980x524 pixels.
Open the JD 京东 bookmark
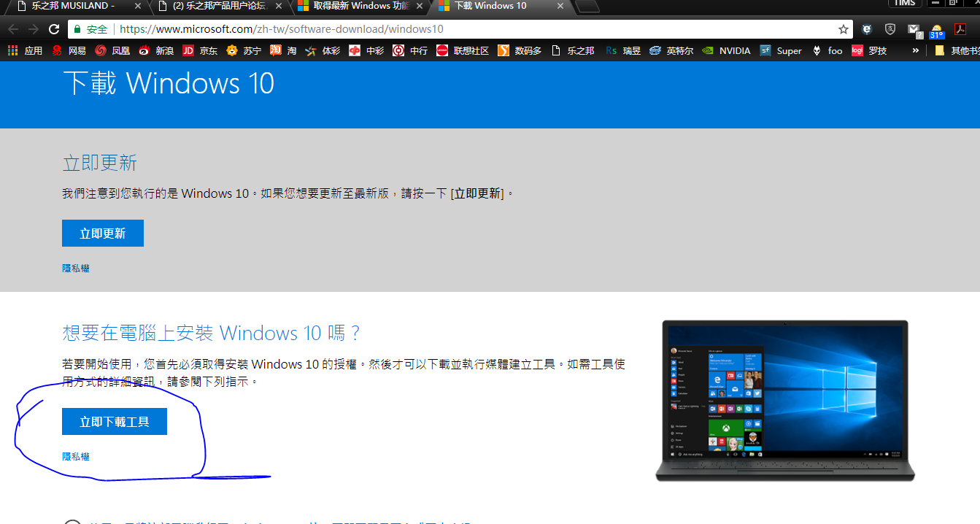click(x=199, y=50)
